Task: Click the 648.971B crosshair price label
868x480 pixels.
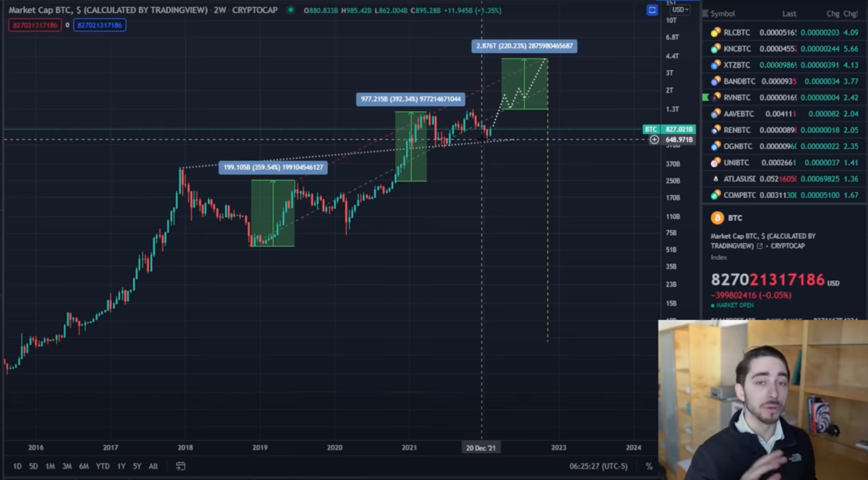Action: click(679, 140)
